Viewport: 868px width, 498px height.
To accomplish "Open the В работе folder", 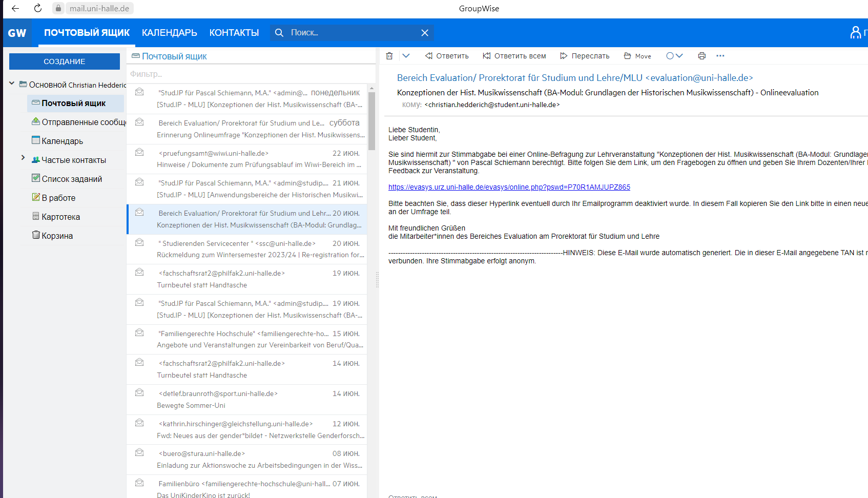I will (x=54, y=198).
